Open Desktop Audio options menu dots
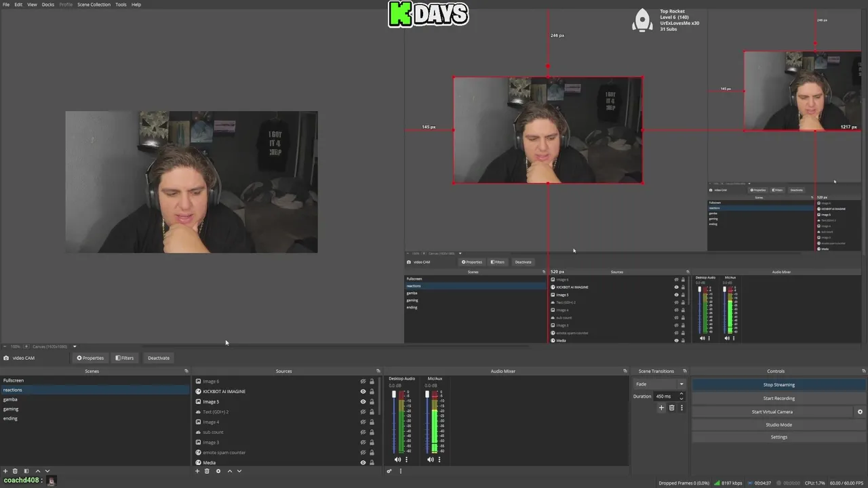Screen dimensions: 868x488 point(406,460)
